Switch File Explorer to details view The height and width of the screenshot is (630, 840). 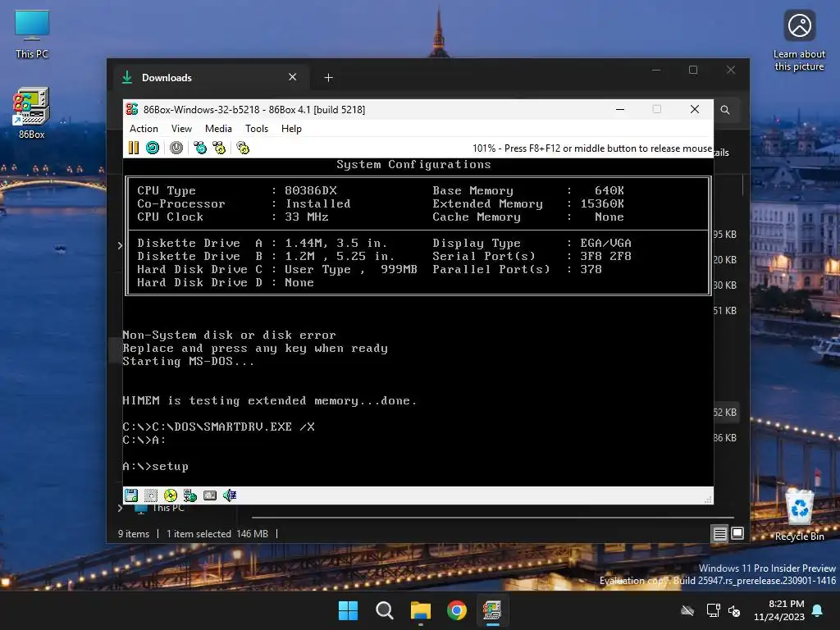click(720, 533)
